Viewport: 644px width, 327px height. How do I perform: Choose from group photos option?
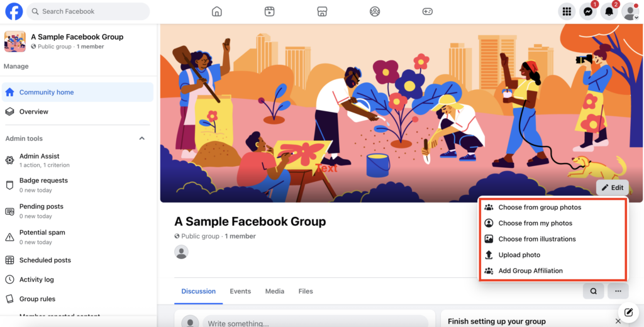point(540,208)
